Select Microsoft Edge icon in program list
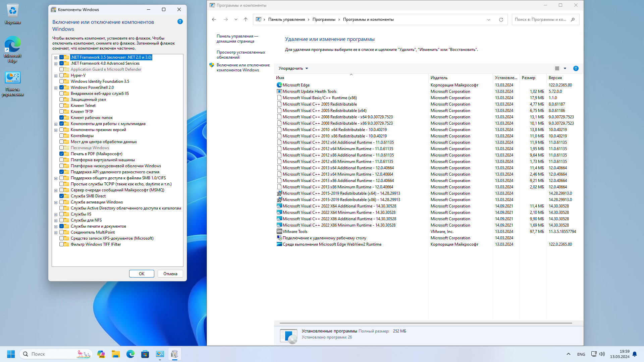The width and height of the screenshot is (644, 362). tap(279, 85)
